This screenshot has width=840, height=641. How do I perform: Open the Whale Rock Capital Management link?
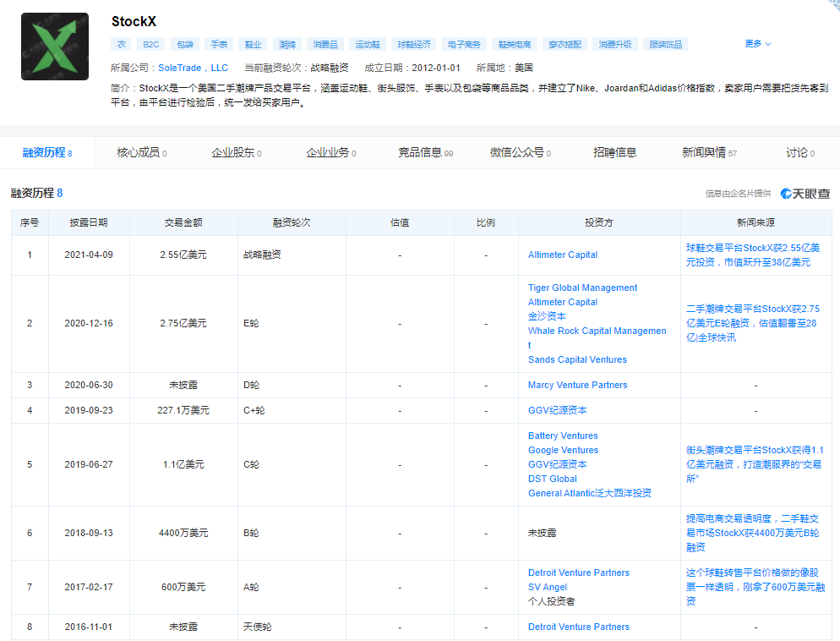coord(597,338)
